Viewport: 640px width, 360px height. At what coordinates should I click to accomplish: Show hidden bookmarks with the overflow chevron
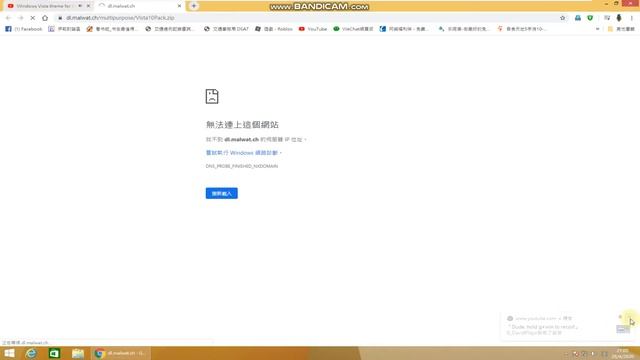point(598,29)
